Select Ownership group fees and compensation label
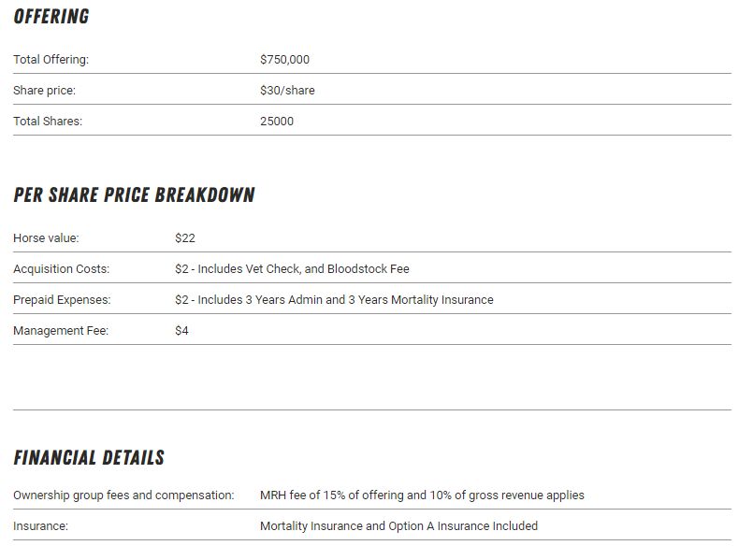 (123, 495)
